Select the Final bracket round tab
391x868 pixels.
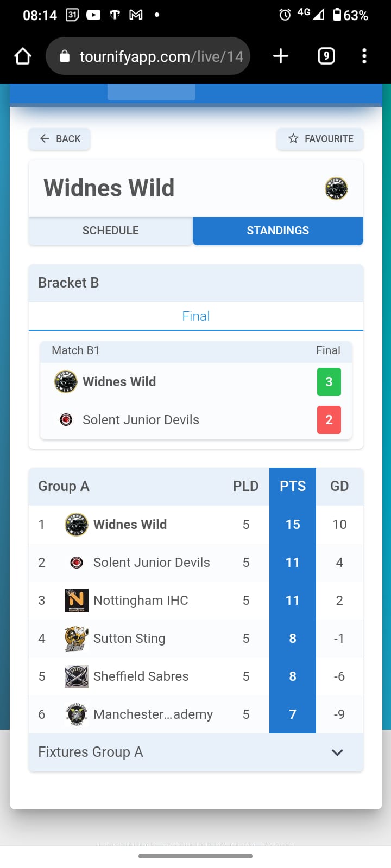196,316
